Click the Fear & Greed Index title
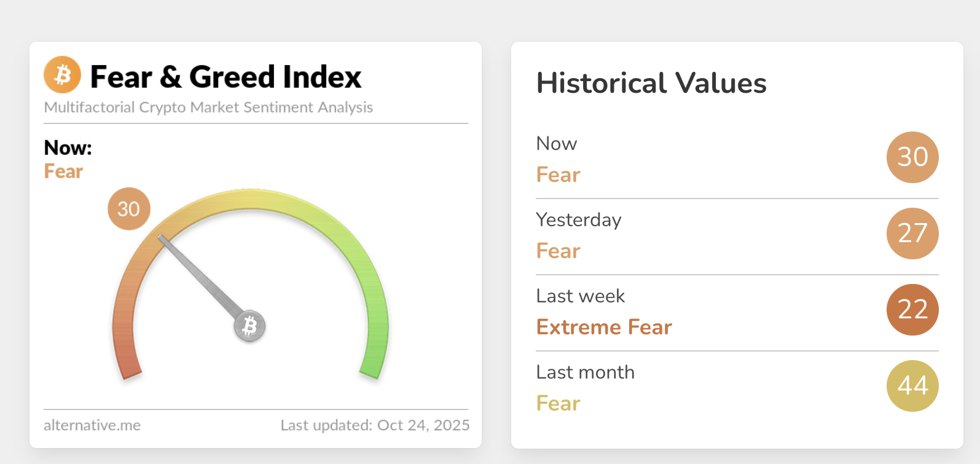980x464 pixels. coord(225,77)
